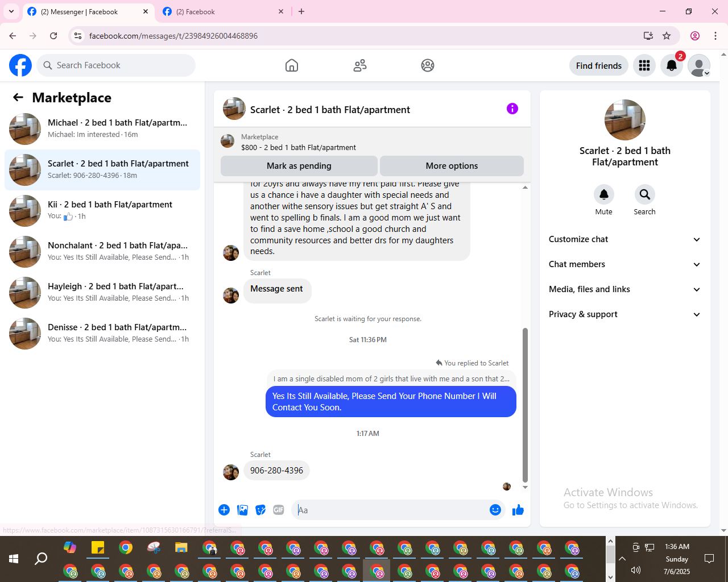
Task: Click the Search Facebook field
Action: pos(116,65)
